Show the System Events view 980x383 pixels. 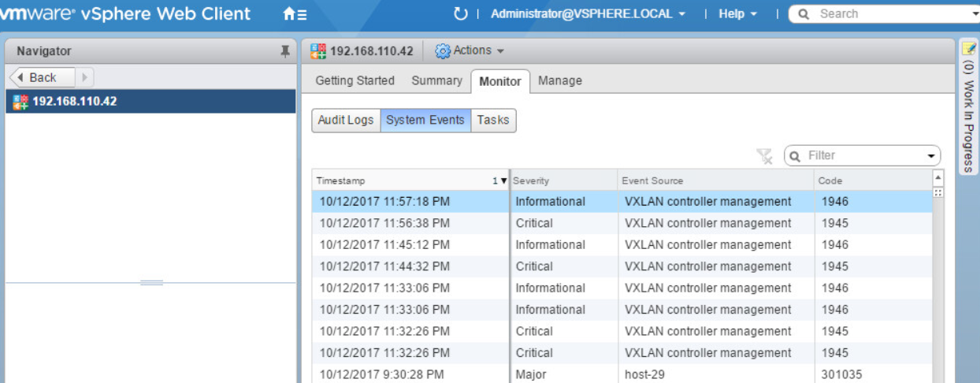pyautogui.click(x=425, y=121)
